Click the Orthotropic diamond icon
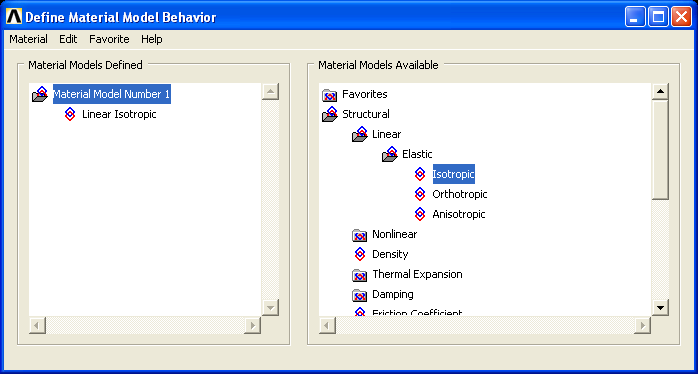The height and width of the screenshot is (374, 698). [420, 194]
